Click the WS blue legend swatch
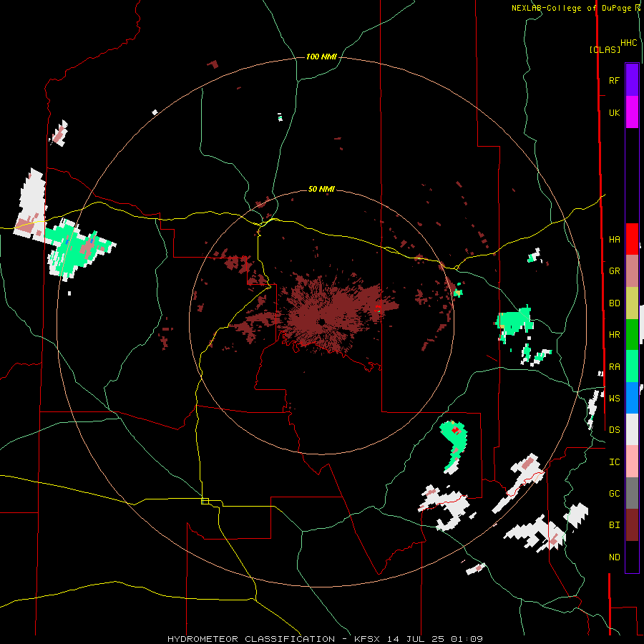 (632, 398)
